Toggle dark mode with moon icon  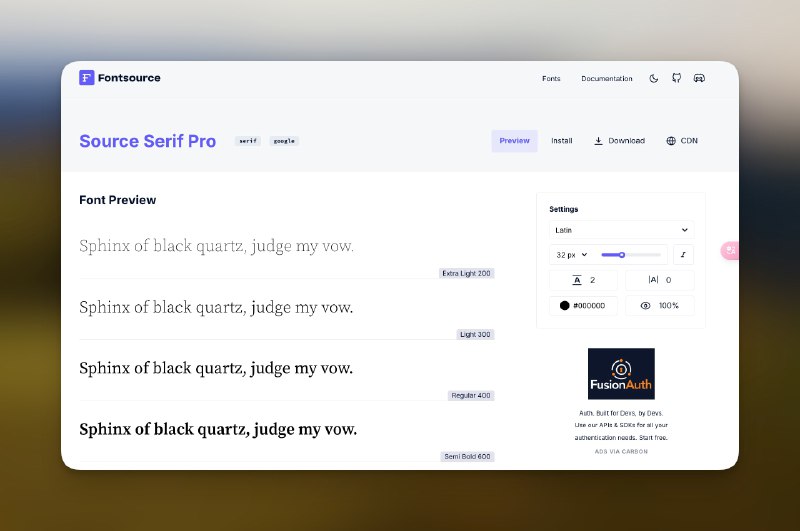pyautogui.click(x=654, y=79)
